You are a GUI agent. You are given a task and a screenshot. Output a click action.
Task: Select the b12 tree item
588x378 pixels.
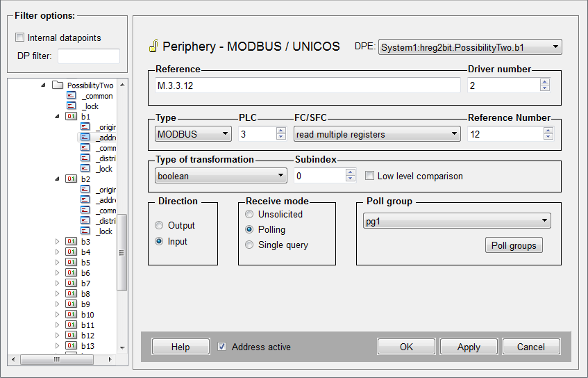tap(87, 336)
